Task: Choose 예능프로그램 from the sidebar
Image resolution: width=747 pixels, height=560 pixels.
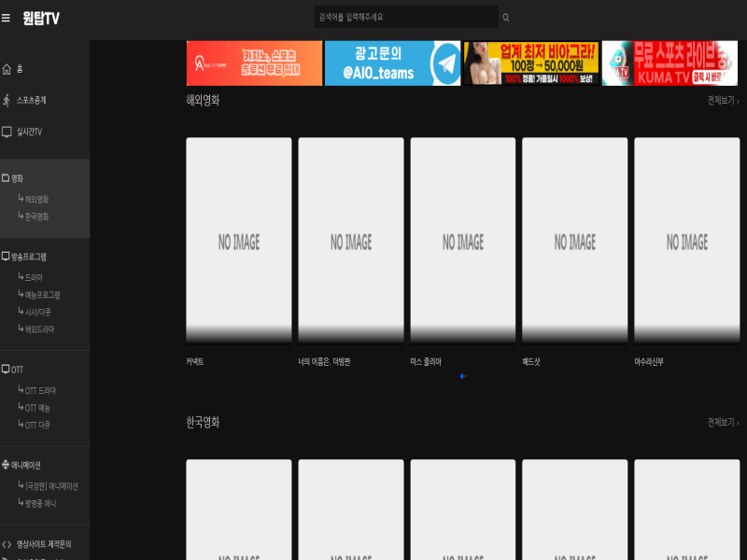Action: point(42,295)
